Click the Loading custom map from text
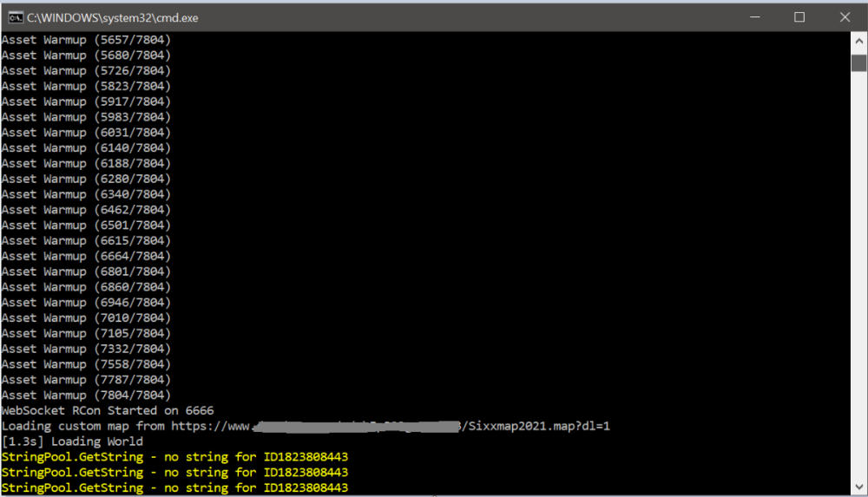 83,426
